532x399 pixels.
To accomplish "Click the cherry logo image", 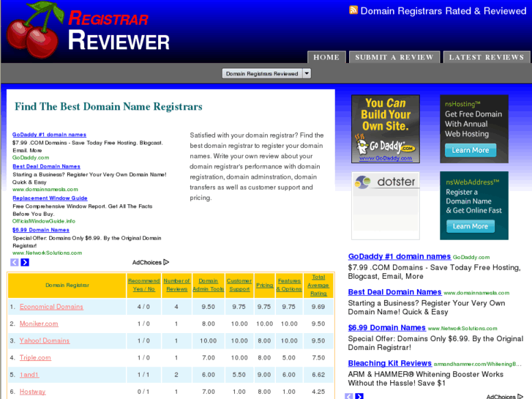I will pos(35,29).
